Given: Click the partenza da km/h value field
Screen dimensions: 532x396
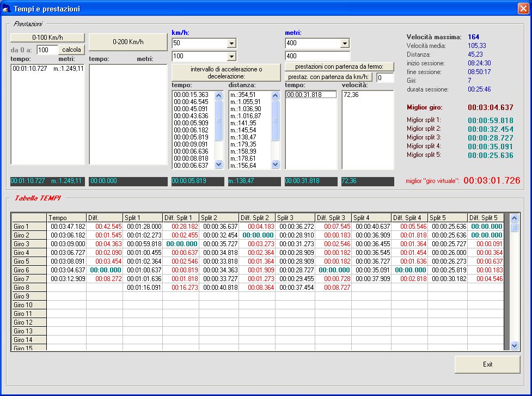Looking at the screenshot, I should click(x=384, y=78).
